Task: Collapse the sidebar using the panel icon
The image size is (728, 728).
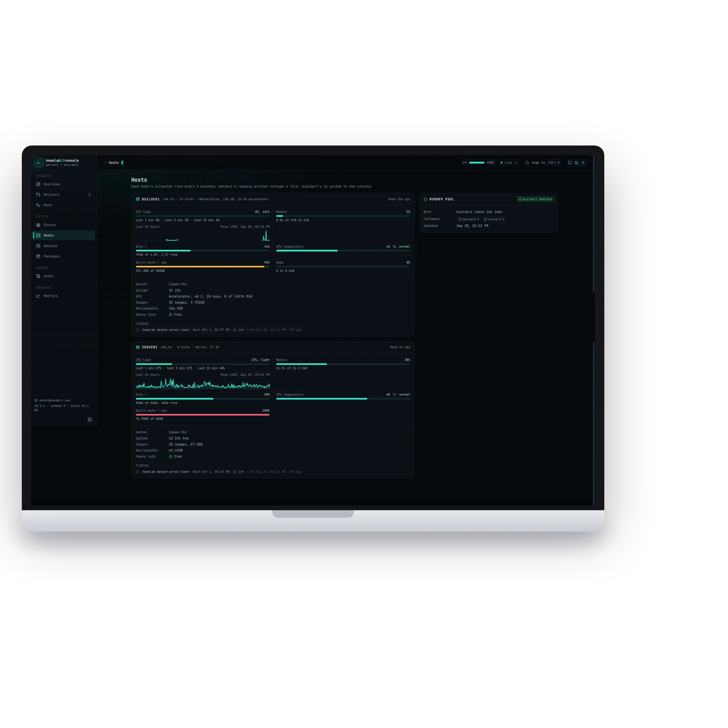Action: [90, 420]
